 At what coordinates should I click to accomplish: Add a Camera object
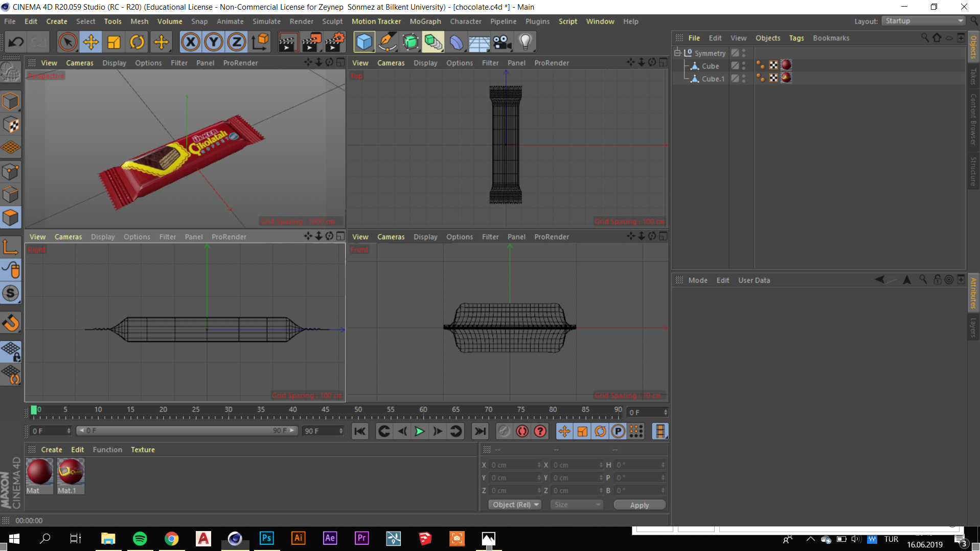[502, 42]
